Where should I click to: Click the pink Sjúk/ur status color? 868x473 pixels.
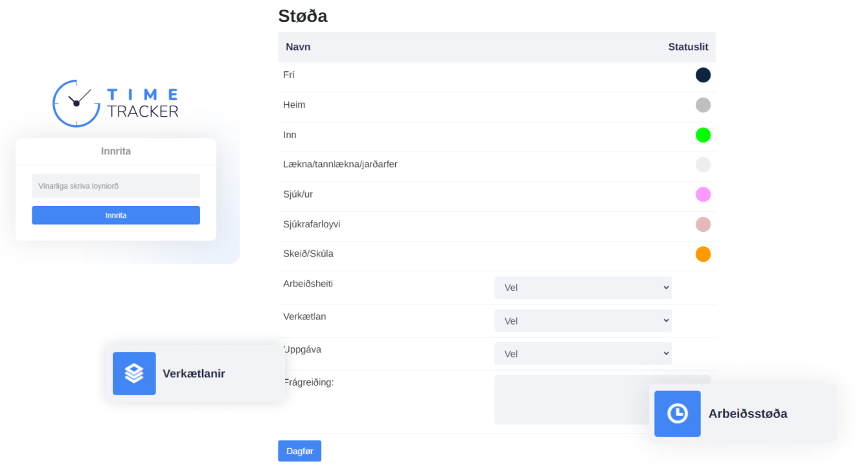703,194
